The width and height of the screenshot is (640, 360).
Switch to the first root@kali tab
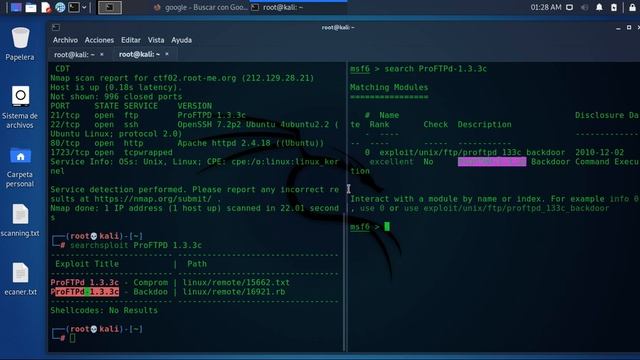[x=74, y=54]
